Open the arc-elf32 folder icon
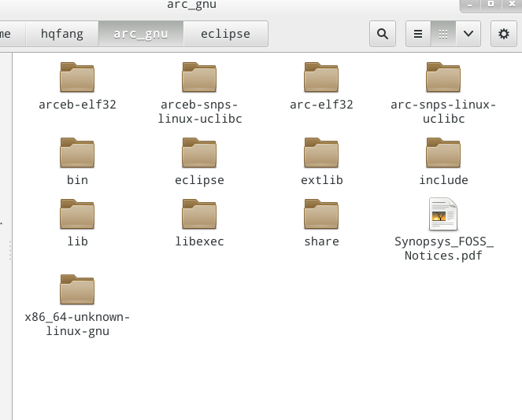The image size is (522, 420). coord(321,77)
